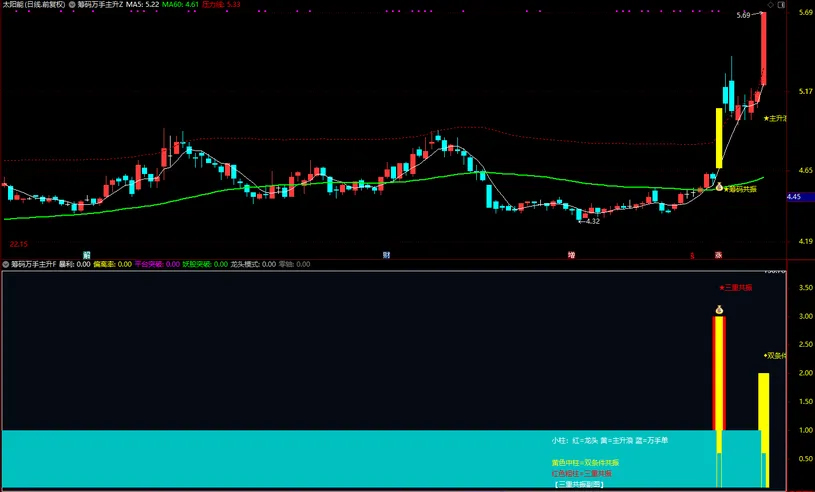Click the 增 event marker on the time axis
815x492 pixels.
click(x=571, y=255)
